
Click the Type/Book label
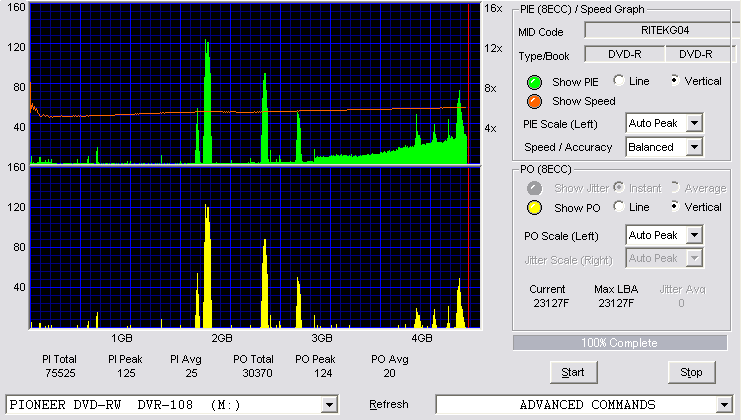point(544,56)
